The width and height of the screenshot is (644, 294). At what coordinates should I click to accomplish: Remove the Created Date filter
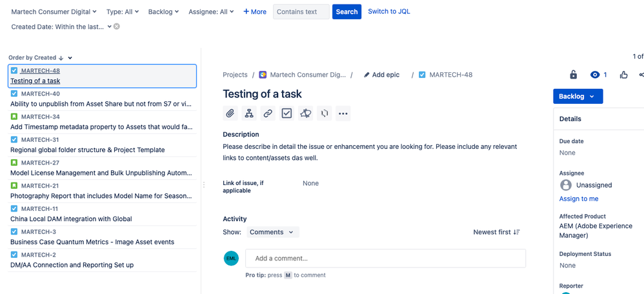[117, 26]
